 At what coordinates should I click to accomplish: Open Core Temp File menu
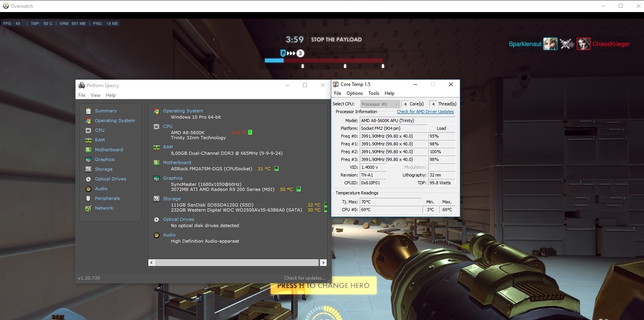click(338, 93)
